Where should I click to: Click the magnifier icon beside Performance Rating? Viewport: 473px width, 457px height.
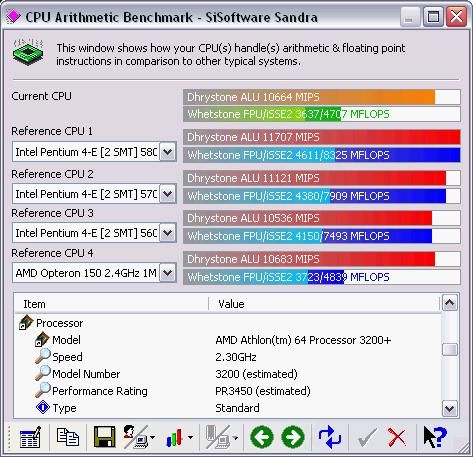point(43,390)
